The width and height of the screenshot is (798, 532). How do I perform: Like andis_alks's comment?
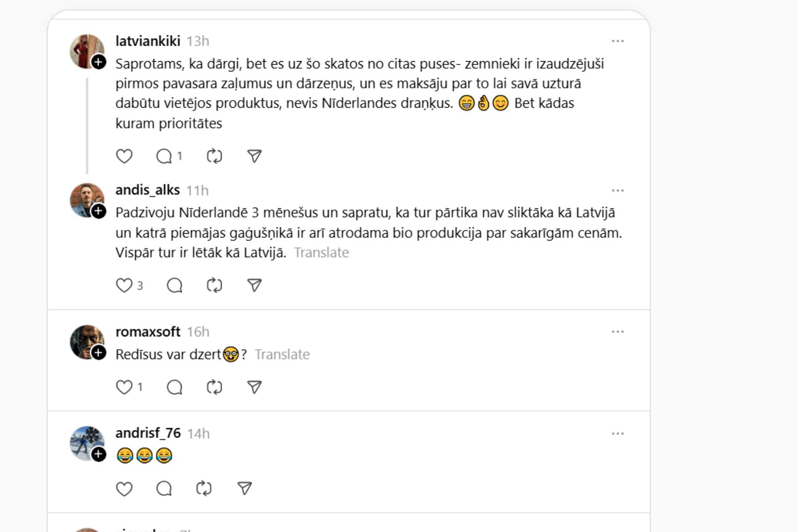(x=124, y=285)
